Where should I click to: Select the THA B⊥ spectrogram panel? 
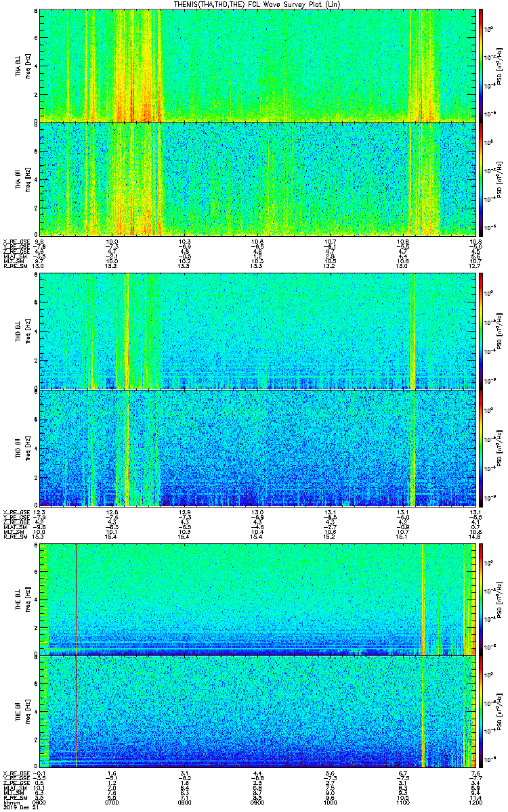pos(258,66)
